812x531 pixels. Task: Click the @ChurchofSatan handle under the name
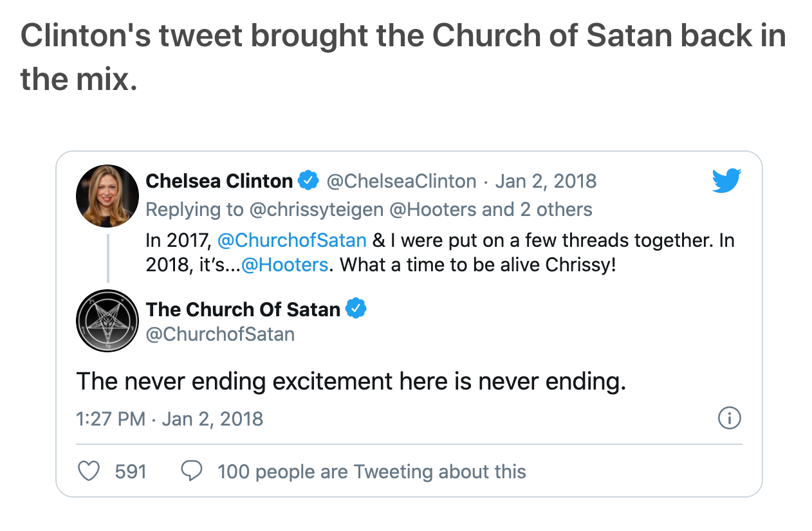pos(220,334)
